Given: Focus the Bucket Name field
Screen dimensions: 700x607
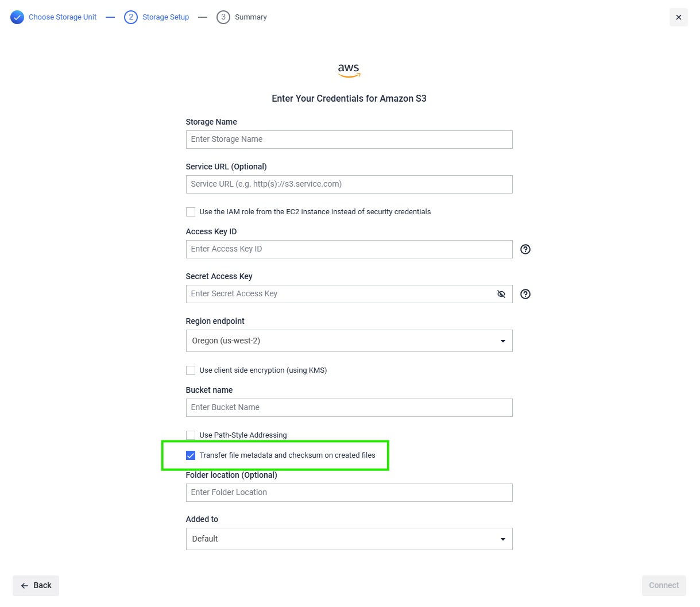Looking at the screenshot, I should (349, 408).
